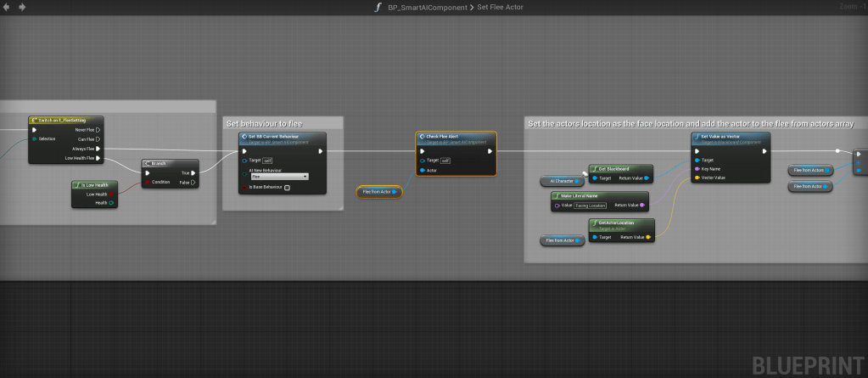Screen dimensions: 868x378
Task: Click the Facing Location value field
Action: click(590, 206)
